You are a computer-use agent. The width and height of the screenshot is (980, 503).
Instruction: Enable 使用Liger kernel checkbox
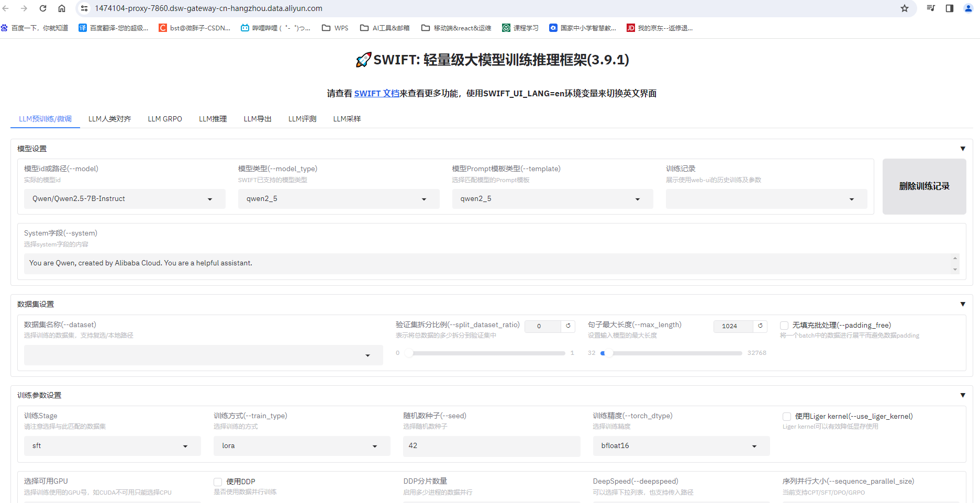tap(786, 416)
